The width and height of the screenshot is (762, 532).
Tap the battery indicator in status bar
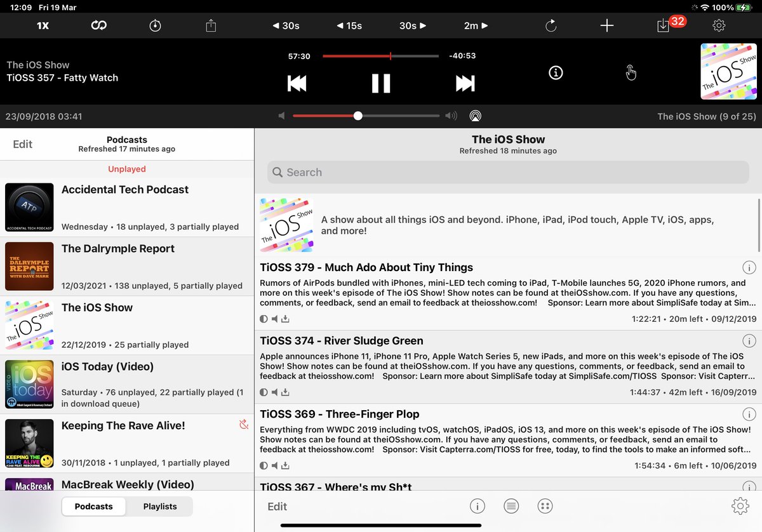[744, 7]
